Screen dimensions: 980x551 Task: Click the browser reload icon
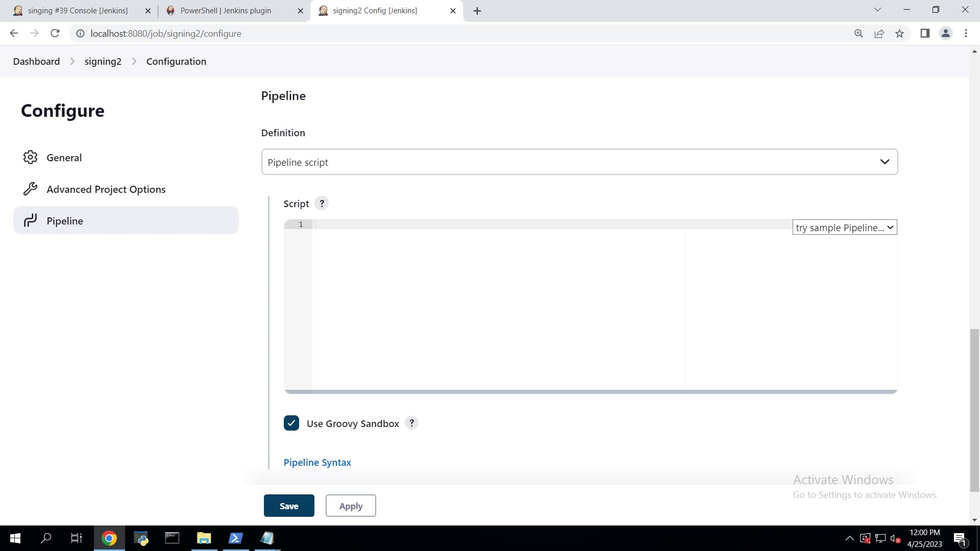pyautogui.click(x=55, y=34)
